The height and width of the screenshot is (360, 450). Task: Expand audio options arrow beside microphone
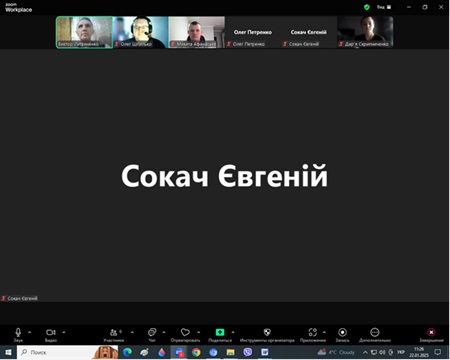[x=30, y=332]
